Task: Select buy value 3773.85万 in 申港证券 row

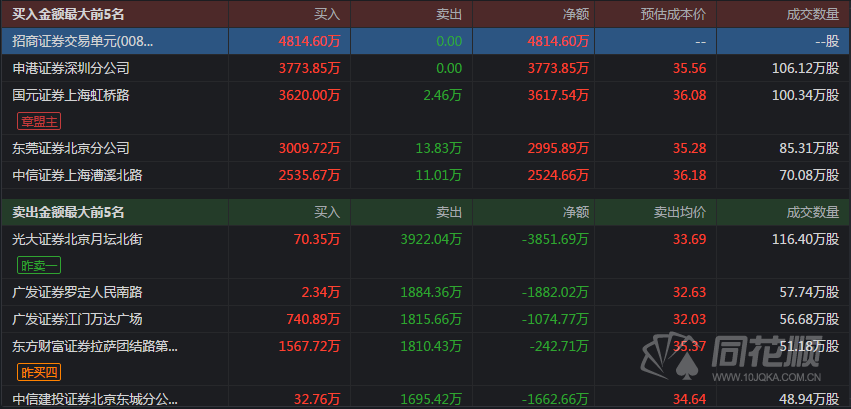Action: [309, 68]
